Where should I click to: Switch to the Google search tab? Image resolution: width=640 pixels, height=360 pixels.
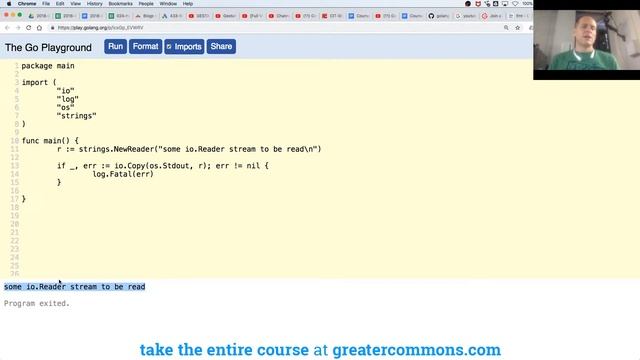pyautogui.click(x=466, y=16)
